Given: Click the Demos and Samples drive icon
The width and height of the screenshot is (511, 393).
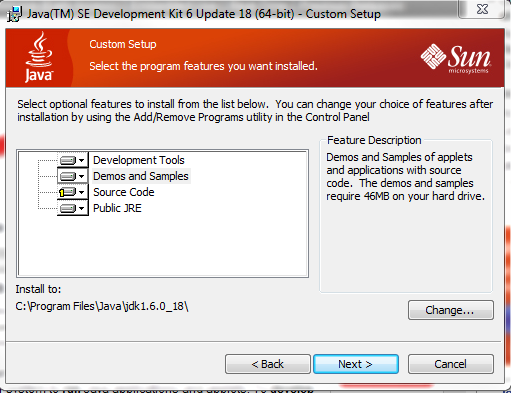Looking at the screenshot, I should pos(68,176).
